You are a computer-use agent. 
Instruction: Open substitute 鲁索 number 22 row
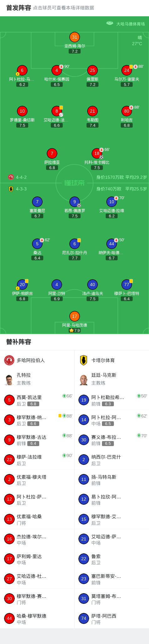click(x=112, y=559)
